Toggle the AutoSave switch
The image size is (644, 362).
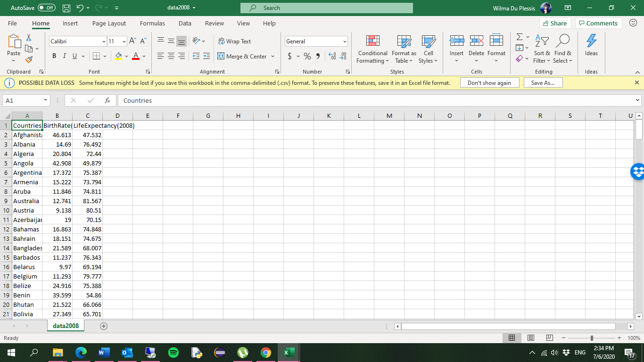[x=47, y=8]
